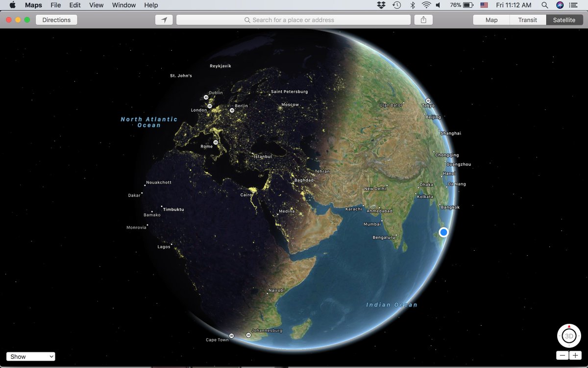Click the search for a place field
The width and height of the screenshot is (588, 368).
point(293,20)
